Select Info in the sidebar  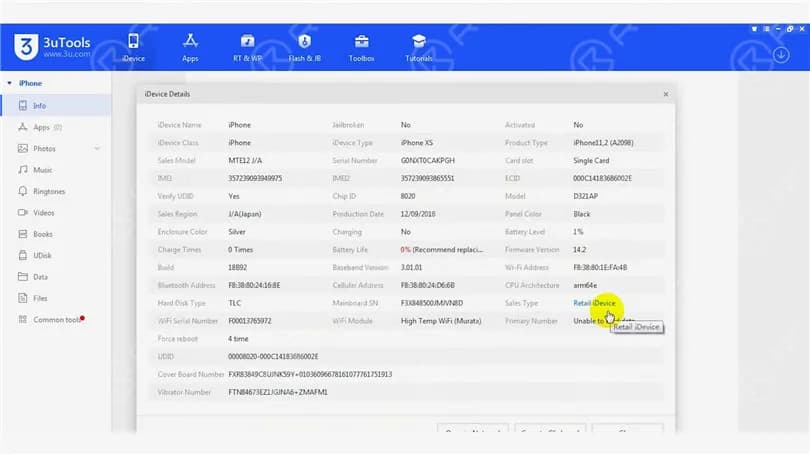pos(56,105)
